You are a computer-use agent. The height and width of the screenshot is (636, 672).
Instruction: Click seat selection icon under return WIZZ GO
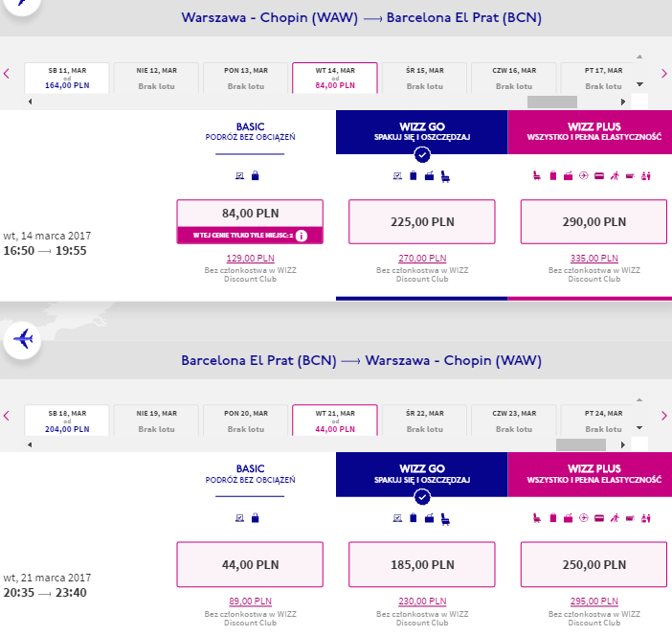pos(446,519)
